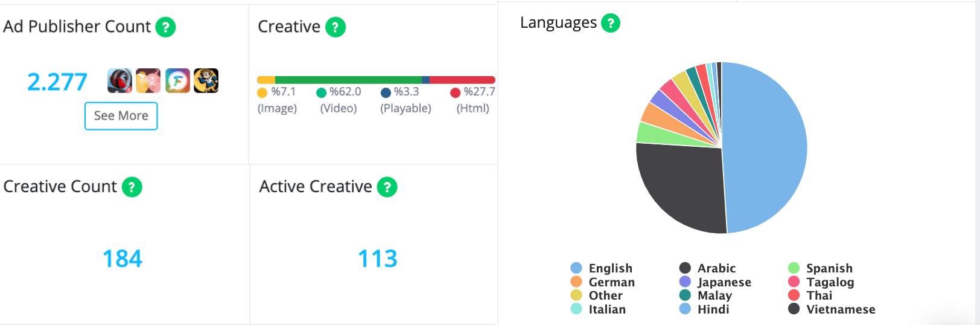Image resolution: width=980 pixels, height=325 pixels.
Task: Click the 2.277 publisher count number
Action: (x=57, y=82)
